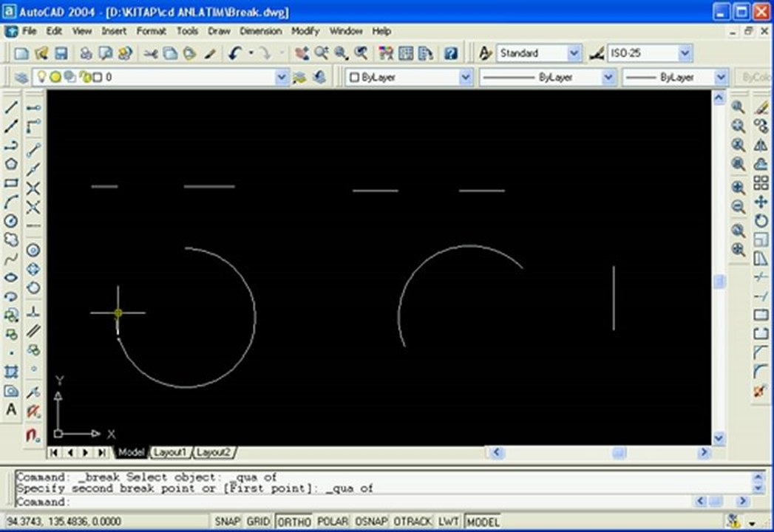Click the Model tab
The height and width of the screenshot is (532, 774).
pos(131,452)
